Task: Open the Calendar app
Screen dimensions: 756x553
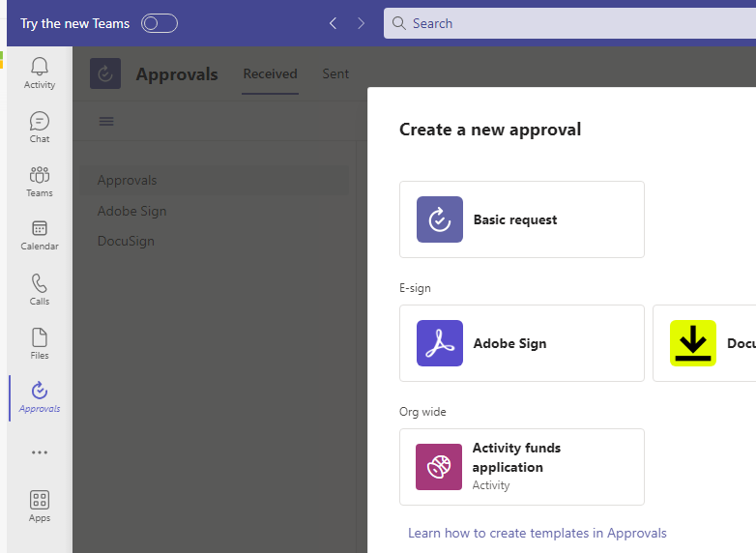Action: pyautogui.click(x=40, y=236)
